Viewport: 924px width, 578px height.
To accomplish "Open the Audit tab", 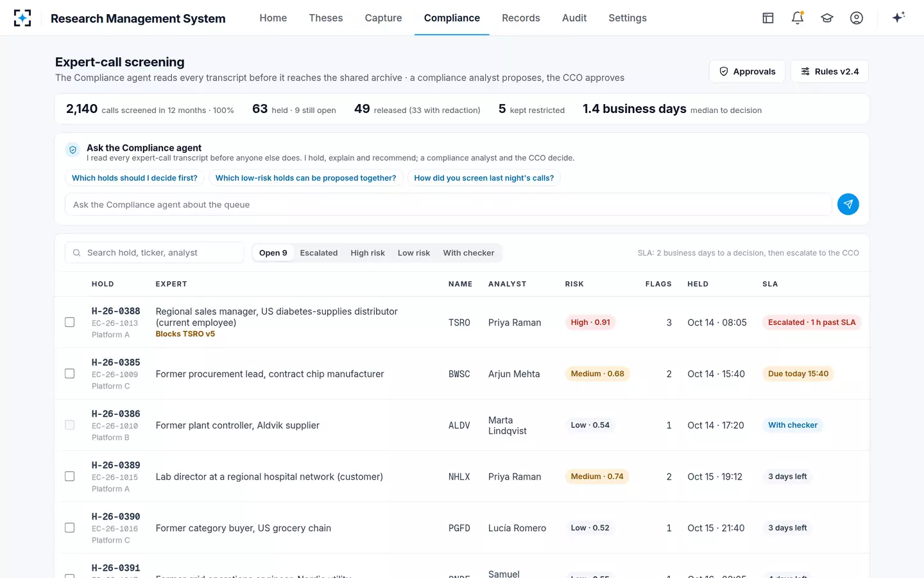I will (574, 18).
